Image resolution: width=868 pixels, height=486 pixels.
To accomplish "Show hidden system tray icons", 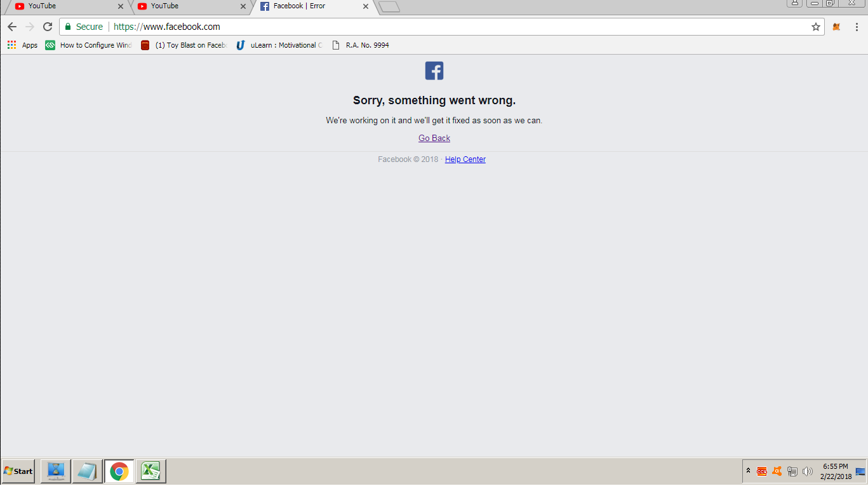I will click(x=748, y=471).
